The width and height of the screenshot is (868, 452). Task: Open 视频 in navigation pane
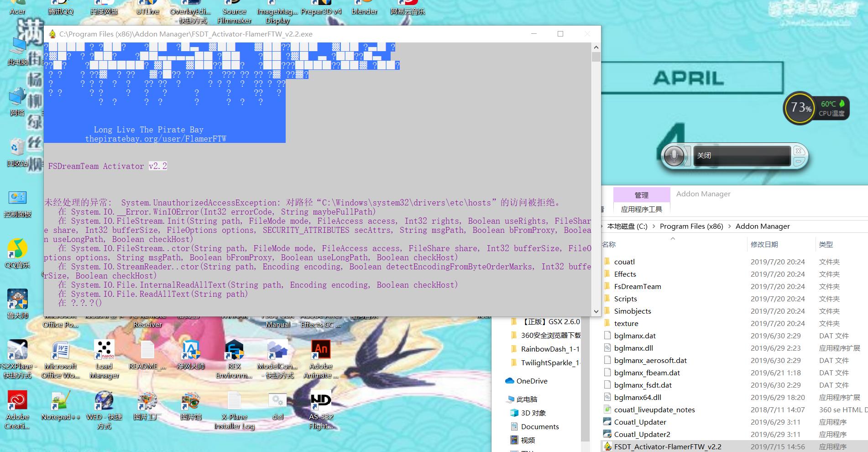[x=528, y=440]
